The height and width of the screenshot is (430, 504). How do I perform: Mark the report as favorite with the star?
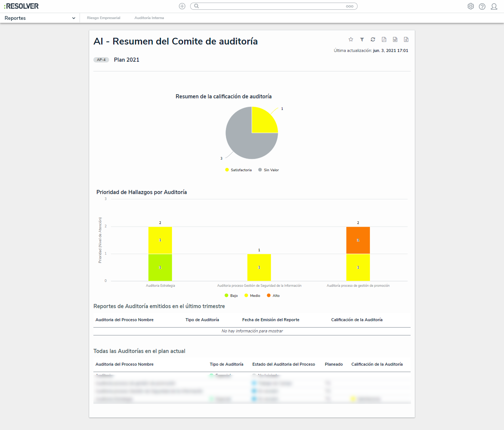click(351, 40)
